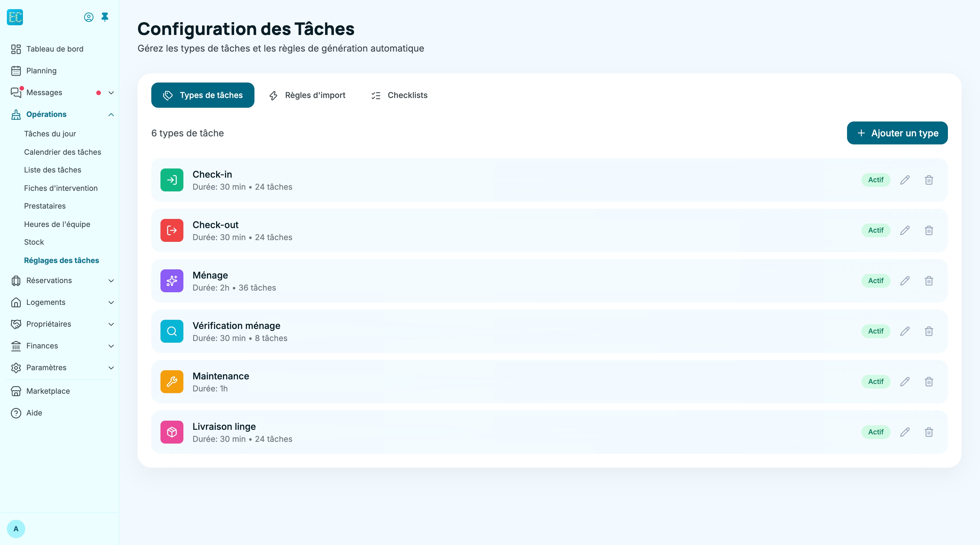980x545 pixels.
Task: Click the purple Ménage sparkle icon
Action: point(172,281)
